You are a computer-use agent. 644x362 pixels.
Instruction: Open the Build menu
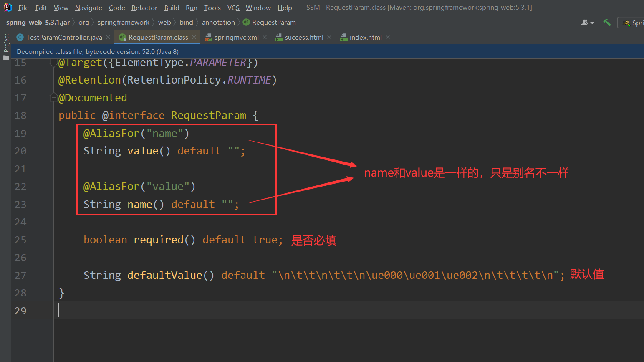pyautogui.click(x=172, y=8)
